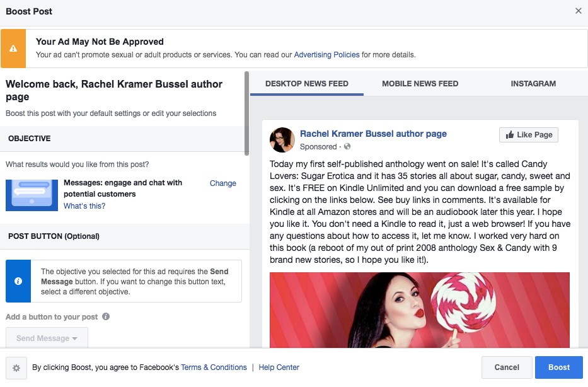Open the Send Message dropdown

[47, 337]
